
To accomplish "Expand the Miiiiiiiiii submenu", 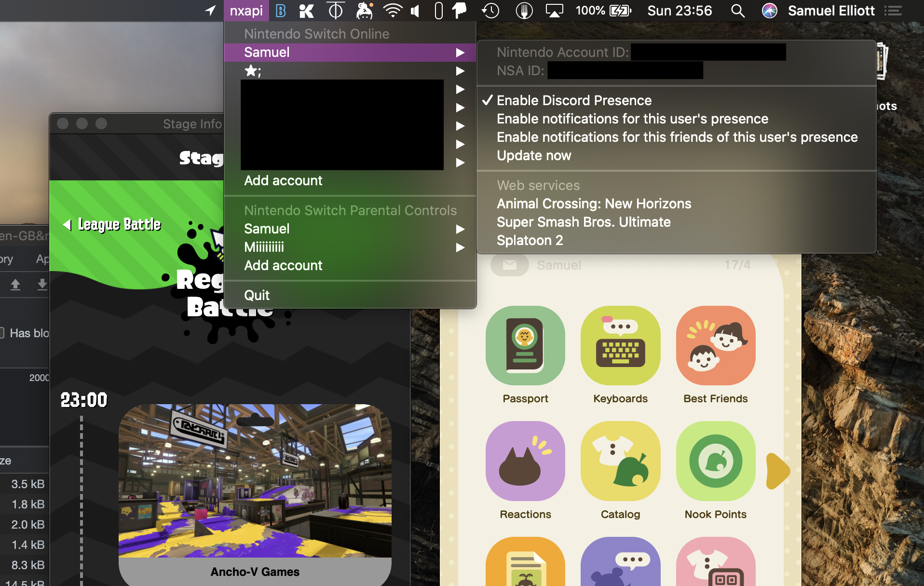I will 264,247.
